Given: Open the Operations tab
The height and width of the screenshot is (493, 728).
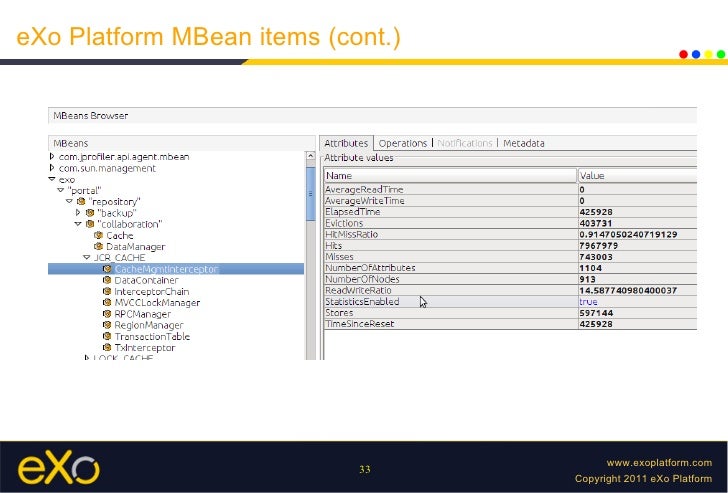Looking at the screenshot, I should tap(403, 143).
